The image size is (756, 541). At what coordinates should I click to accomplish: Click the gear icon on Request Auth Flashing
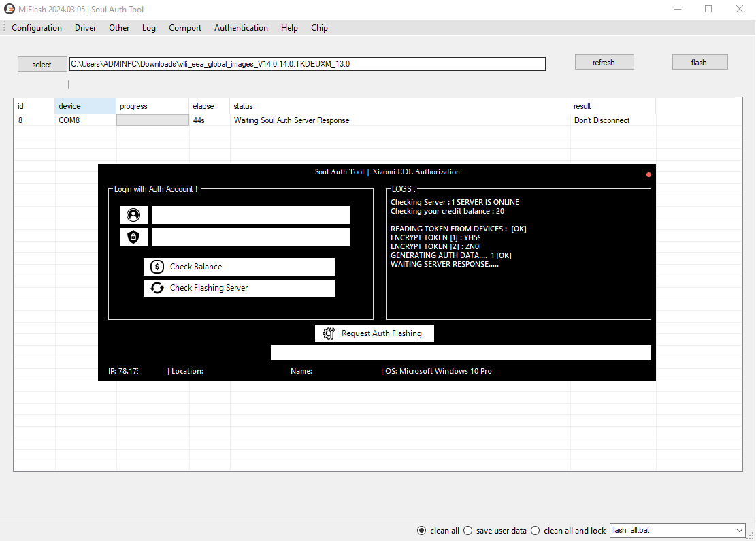(x=329, y=333)
